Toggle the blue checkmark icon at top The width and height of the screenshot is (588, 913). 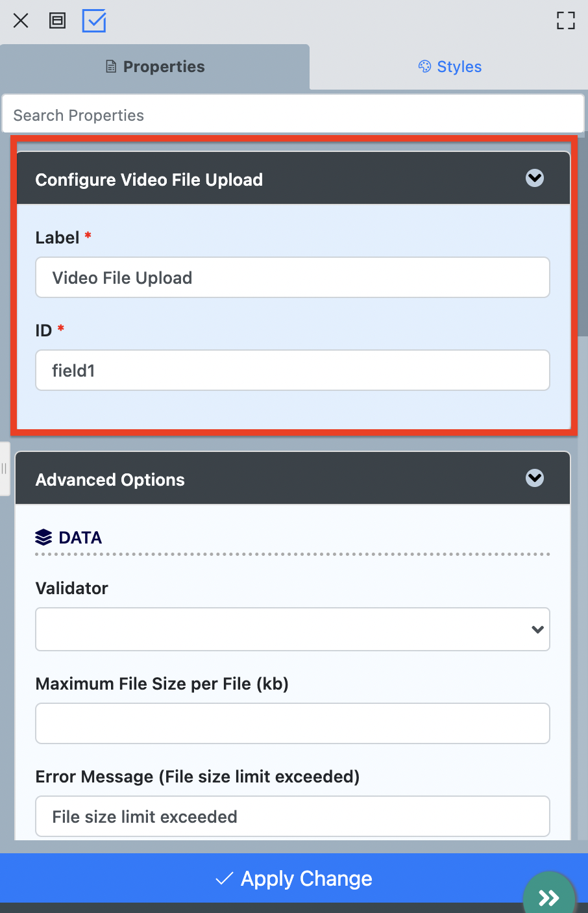coord(94,21)
